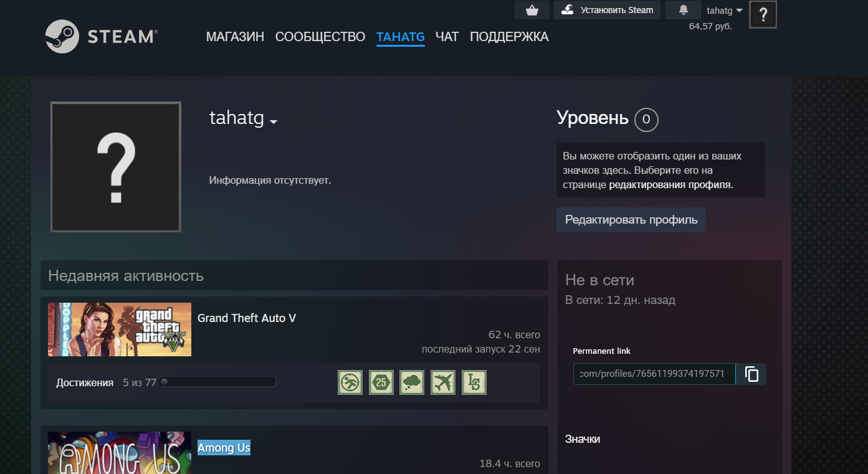Click the Permanent link text field
Viewport: 868px width, 474px height.
coord(654,374)
